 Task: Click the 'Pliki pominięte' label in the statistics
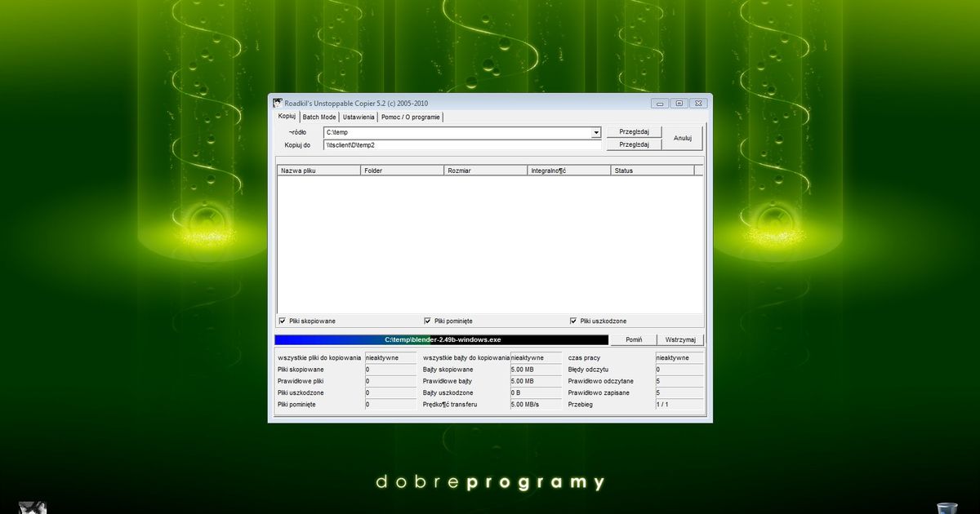pos(296,405)
